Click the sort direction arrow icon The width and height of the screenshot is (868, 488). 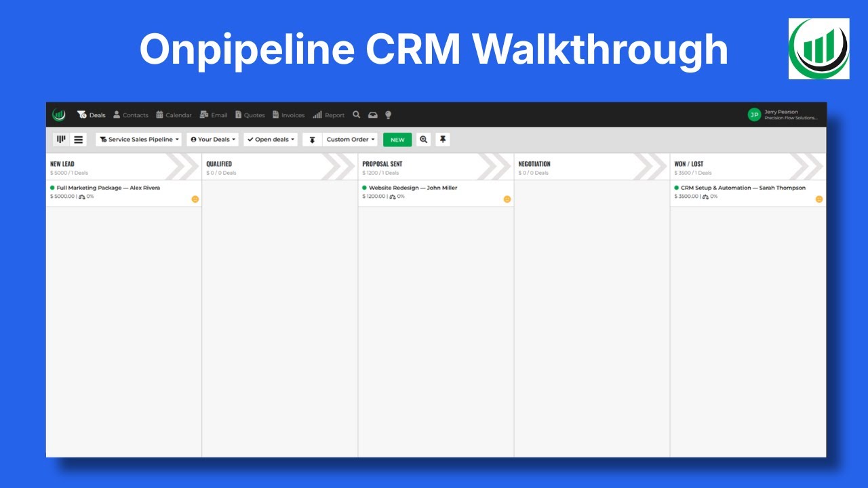(x=312, y=140)
